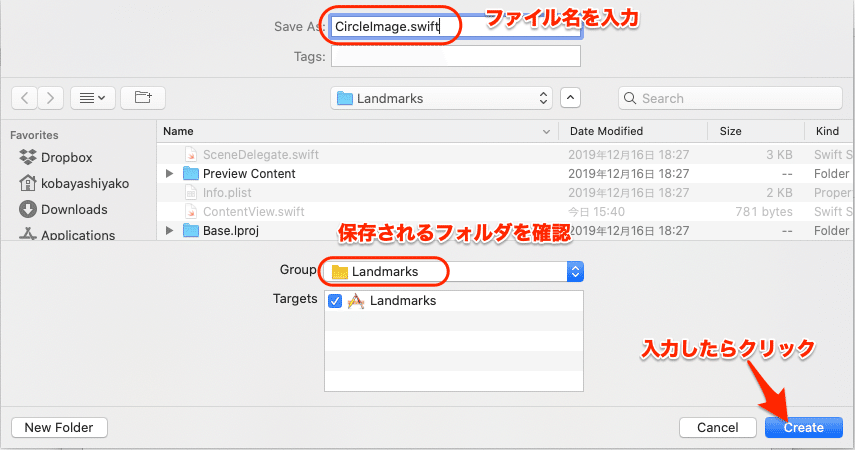Click the Info.plist file icon
Viewport: 855px width, 450px height.
point(191,193)
